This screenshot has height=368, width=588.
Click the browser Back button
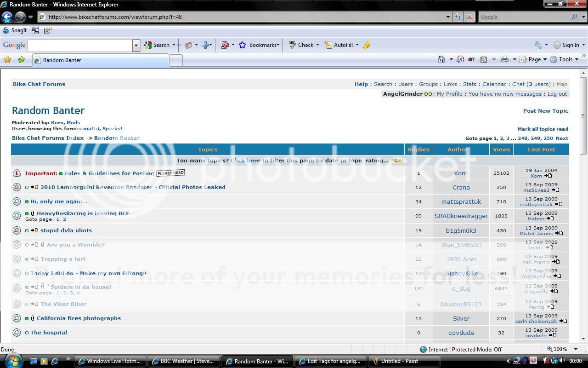7,17
